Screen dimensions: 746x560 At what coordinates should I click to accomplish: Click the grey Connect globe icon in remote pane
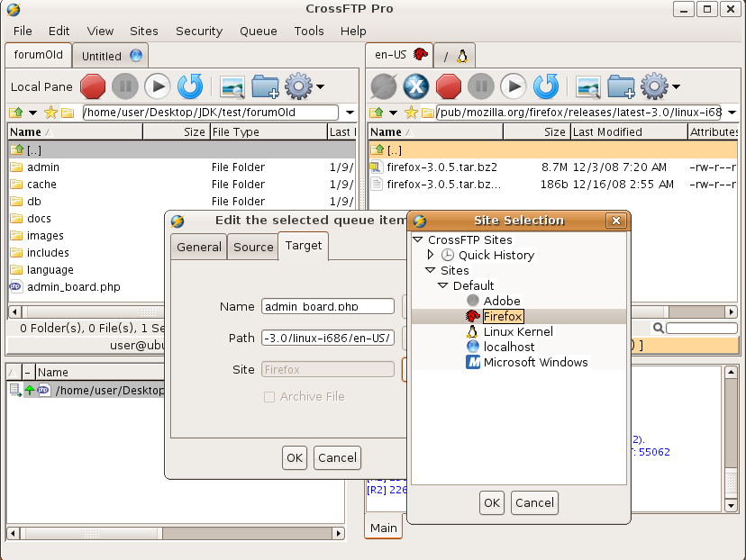[x=384, y=86]
